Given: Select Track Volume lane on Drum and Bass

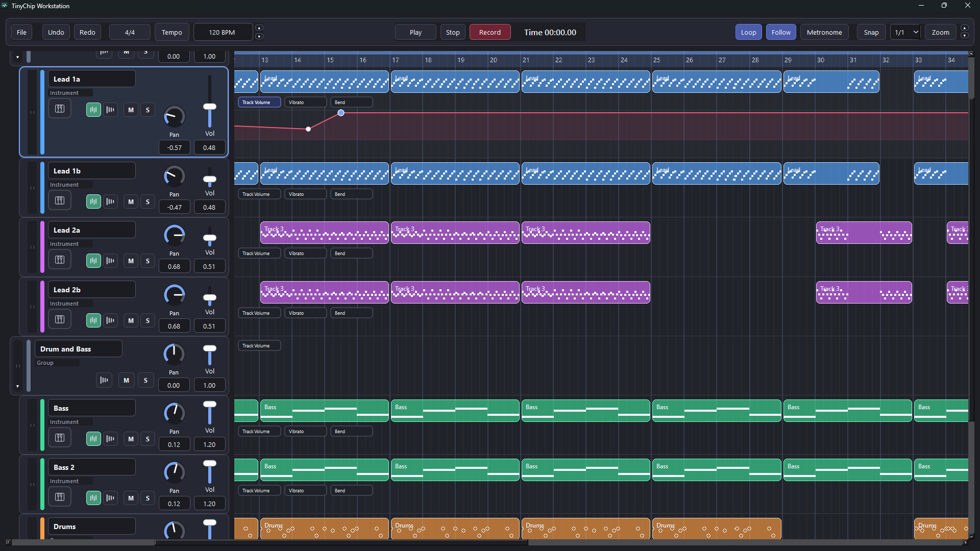Looking at the screenshot, I should (x=259, y=345).
